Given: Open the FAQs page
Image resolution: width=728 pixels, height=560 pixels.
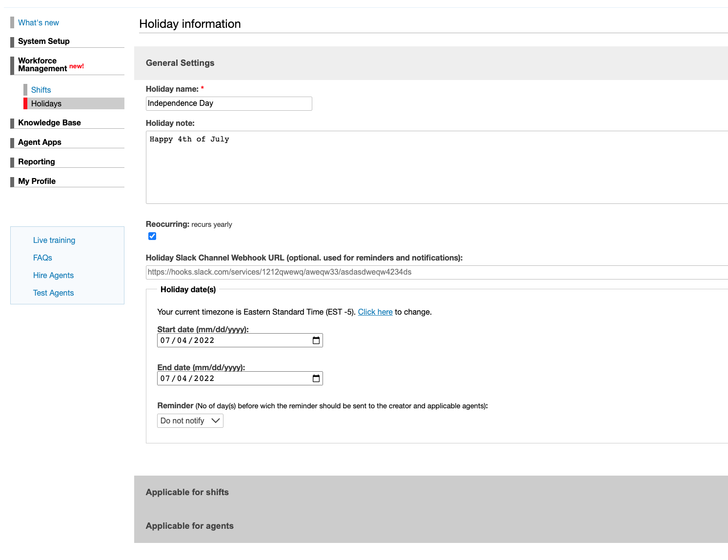Looking at the screenshot, I should point(42,258).
